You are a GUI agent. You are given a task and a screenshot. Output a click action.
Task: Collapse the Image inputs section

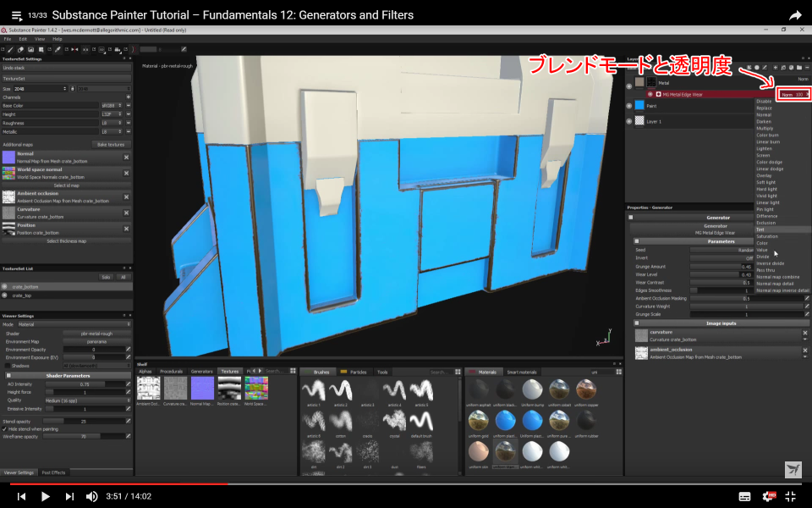(637, 323)
